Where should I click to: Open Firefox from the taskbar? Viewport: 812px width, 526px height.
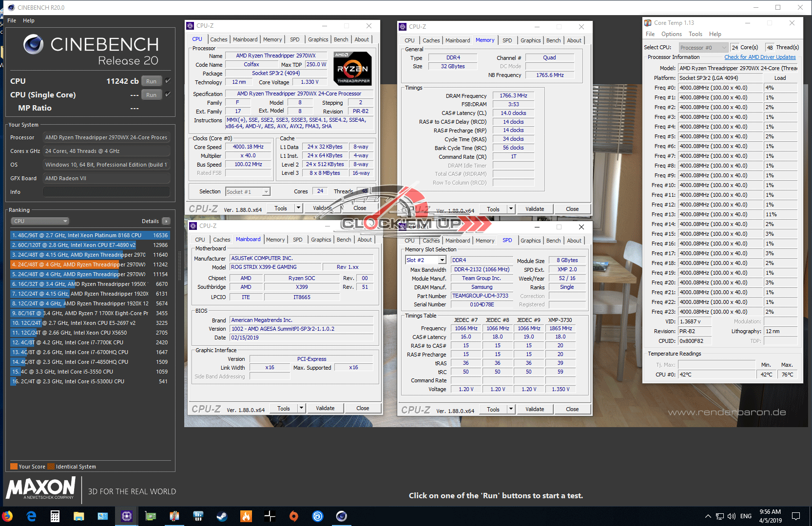click(x=7, y=516)
